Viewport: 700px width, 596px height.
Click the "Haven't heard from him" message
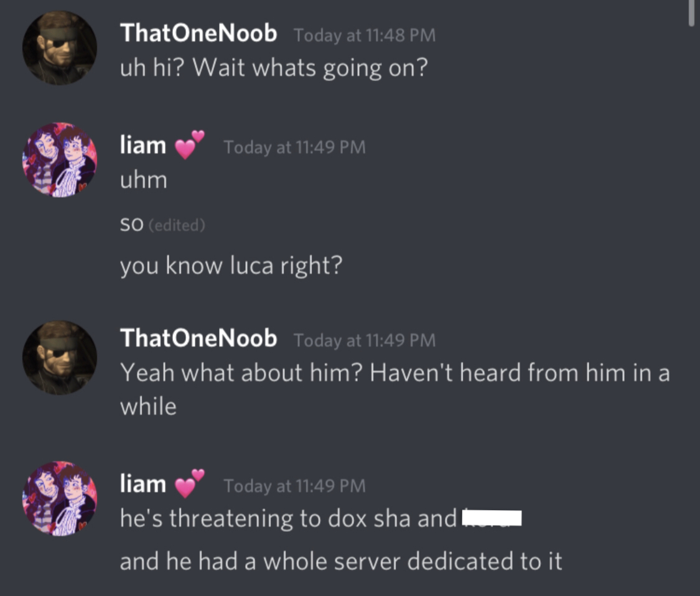point(394,389)
